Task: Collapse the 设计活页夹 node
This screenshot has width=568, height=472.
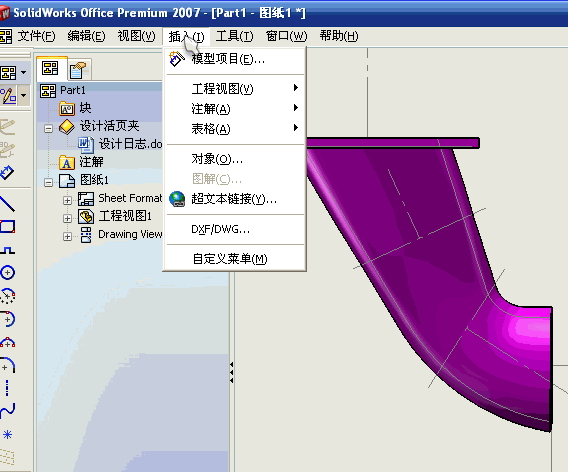Action: coord(49,128)
